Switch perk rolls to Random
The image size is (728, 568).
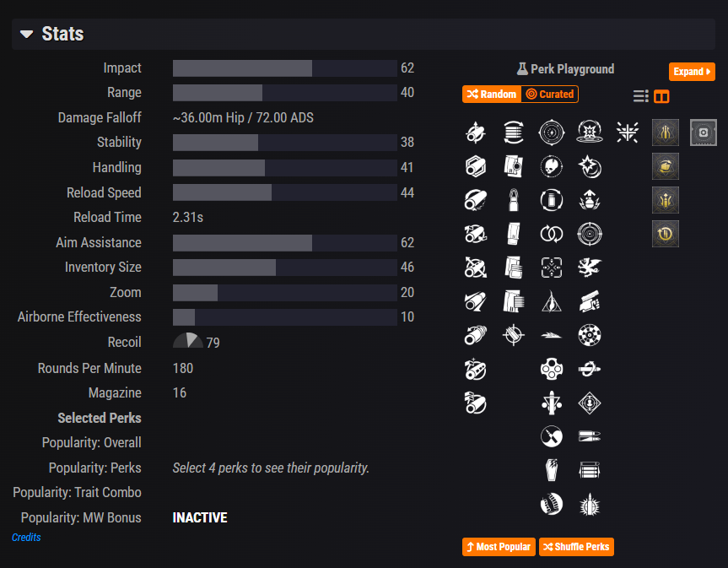[x=491, y=95]
